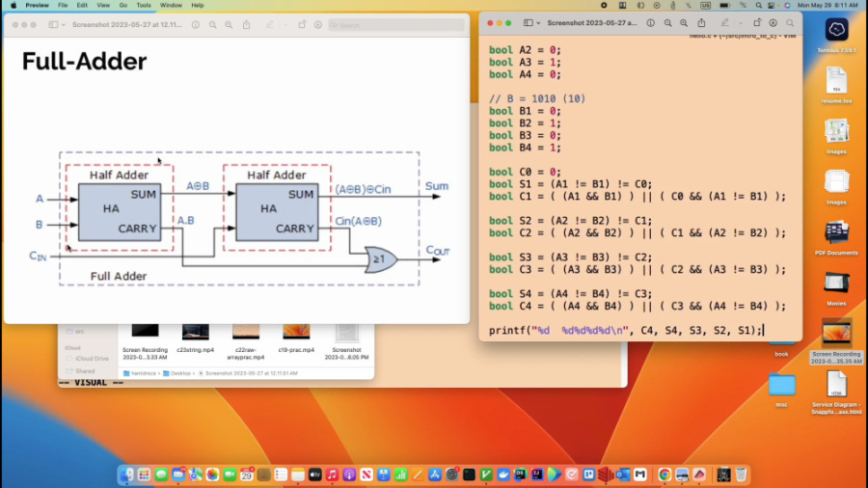Click Desktop in the Finder path bar
Viewport: 868px width, 488px height.
click(x=180, y=372)
